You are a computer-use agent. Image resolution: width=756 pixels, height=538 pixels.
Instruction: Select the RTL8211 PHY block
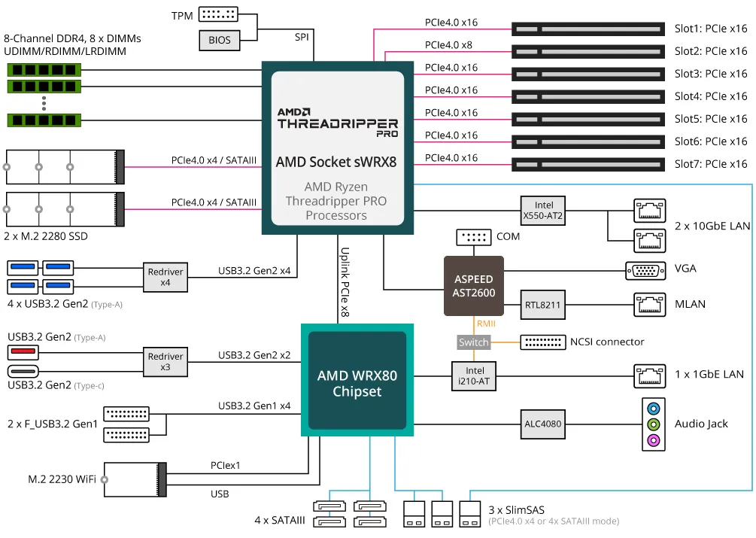(x=542, y=305)
